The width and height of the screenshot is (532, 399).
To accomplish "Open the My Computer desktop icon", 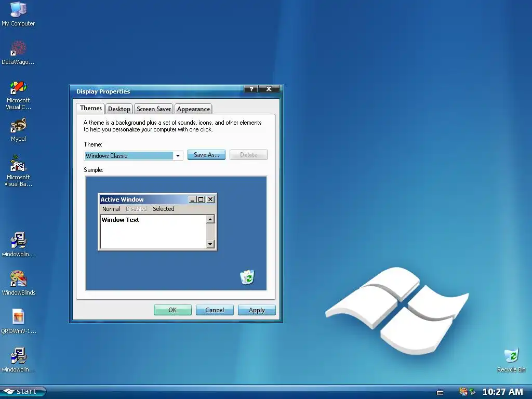I will click(x=18, y=14).
